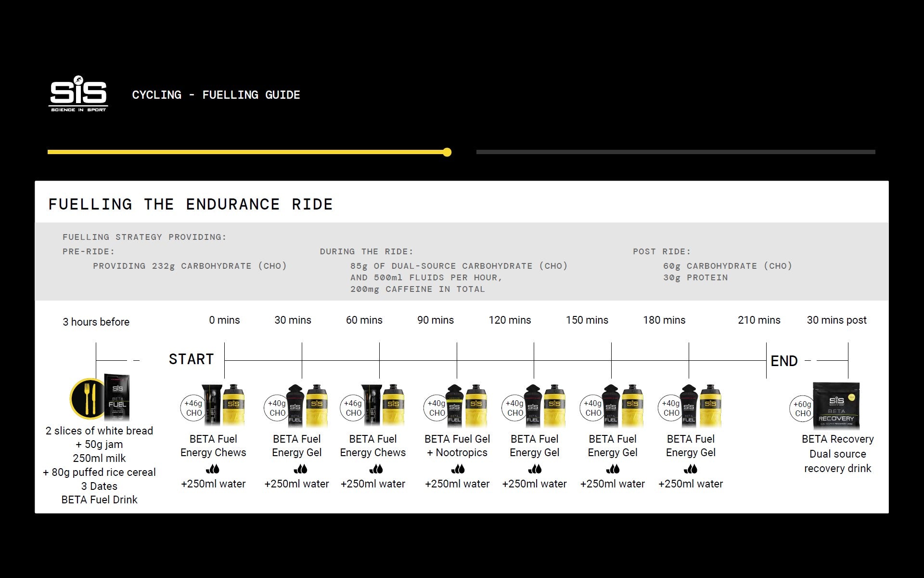Image resolution: width=924 pixels, height=578 pixels.
Task: Click the +60g CHO circle badge
Action: [802, 408]
